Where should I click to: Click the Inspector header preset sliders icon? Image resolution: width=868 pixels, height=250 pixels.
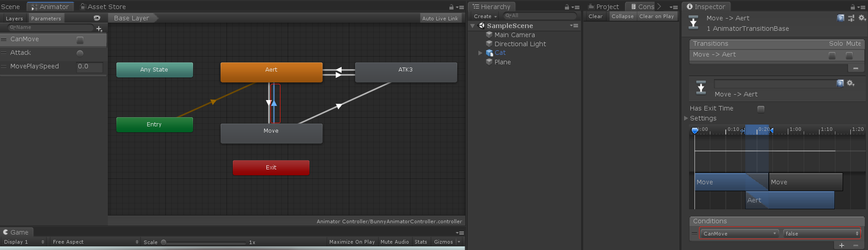851,18
